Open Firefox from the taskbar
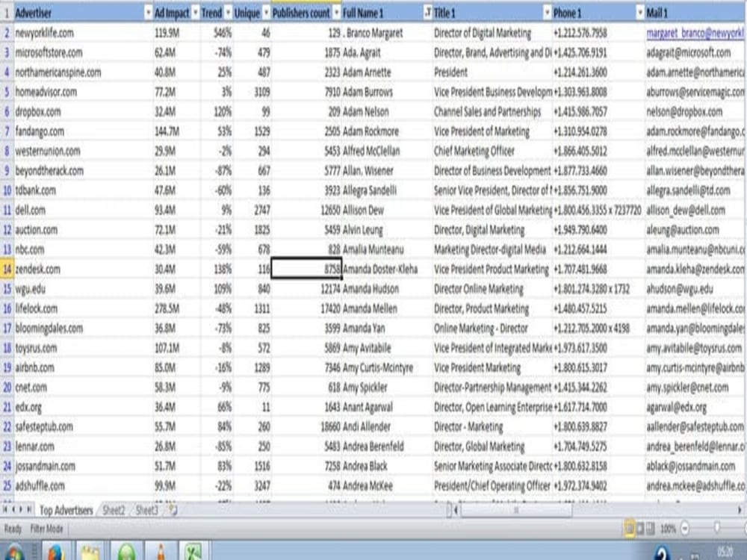 click(56, 552)
